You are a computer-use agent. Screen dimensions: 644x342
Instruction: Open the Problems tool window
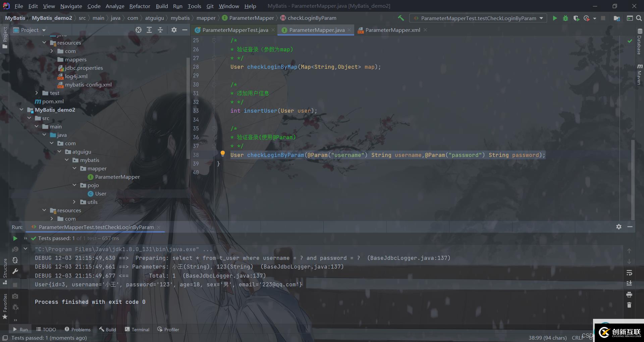click(x=77, y=330)
